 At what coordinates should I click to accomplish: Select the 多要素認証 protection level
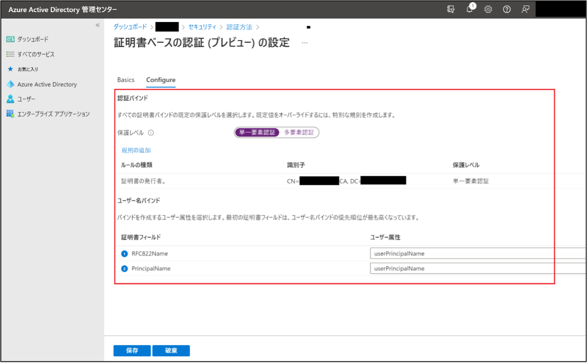(299, 133)
